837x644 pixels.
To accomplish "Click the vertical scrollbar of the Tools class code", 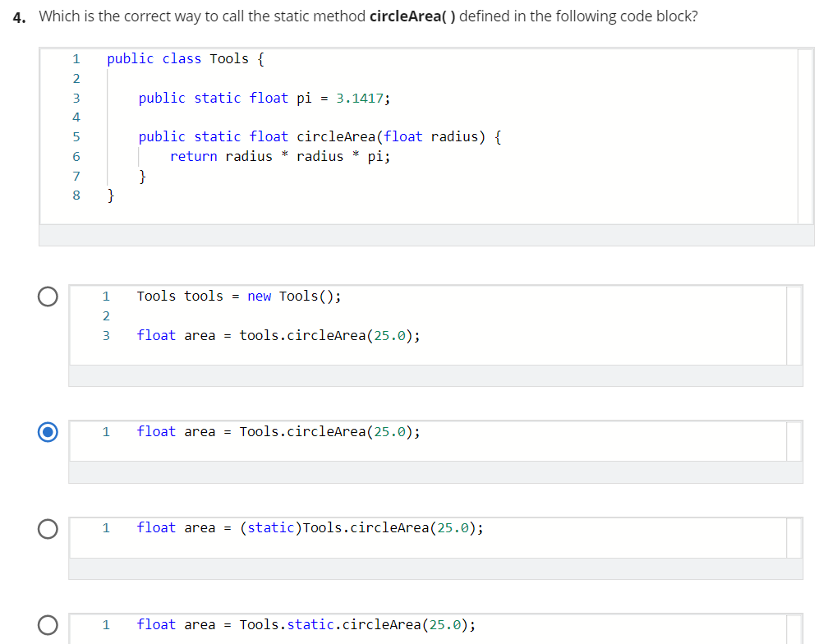I will (806, 136).
